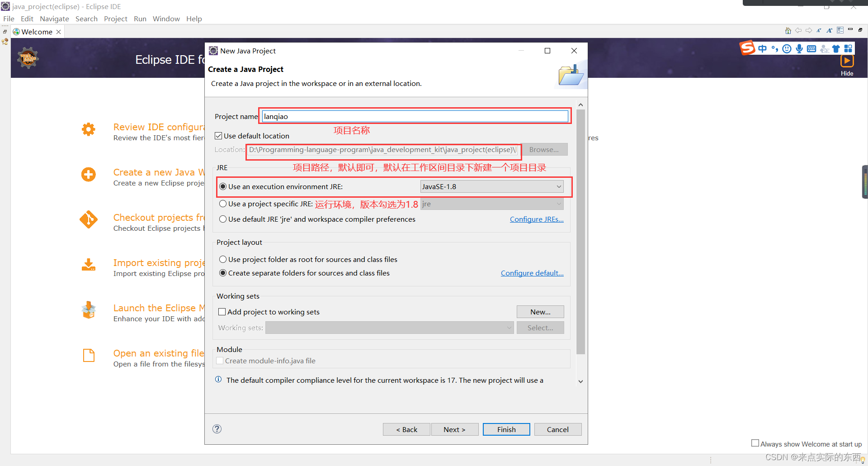
Task: Open the Configure JREs link
Action: [x=537, y=219]
